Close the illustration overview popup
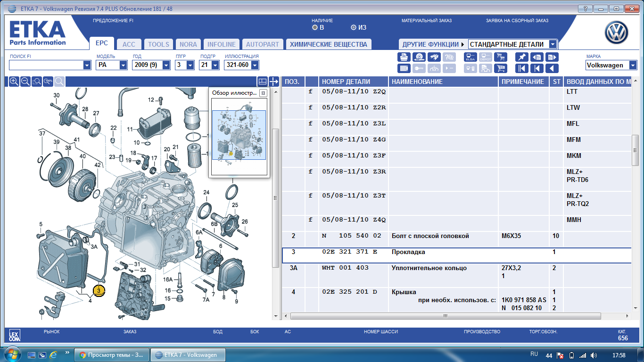Viewport: 644px width, 362px height. [263, 93]
